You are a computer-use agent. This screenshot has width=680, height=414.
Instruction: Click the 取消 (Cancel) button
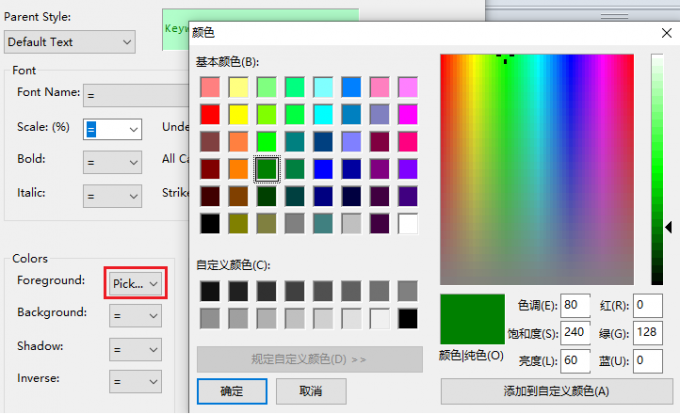click(x=311, y=391)
